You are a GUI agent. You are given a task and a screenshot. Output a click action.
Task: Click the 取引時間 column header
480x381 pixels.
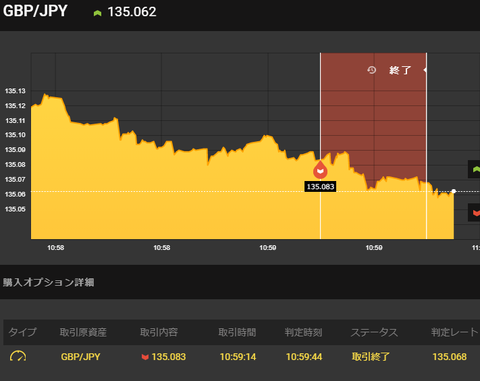[237, 332]
